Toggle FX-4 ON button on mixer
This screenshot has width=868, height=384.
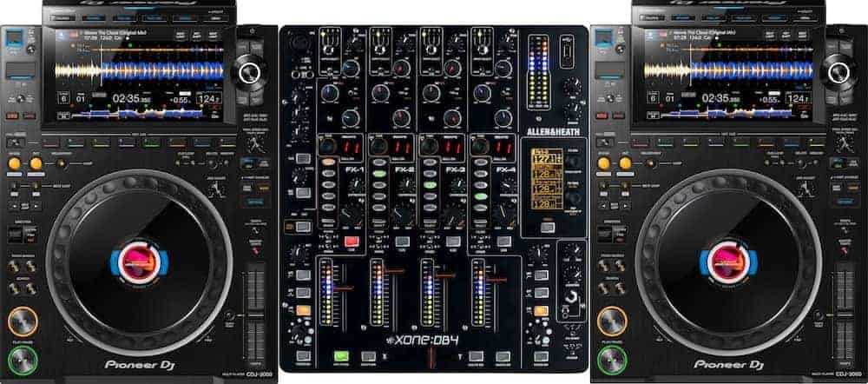503,242
